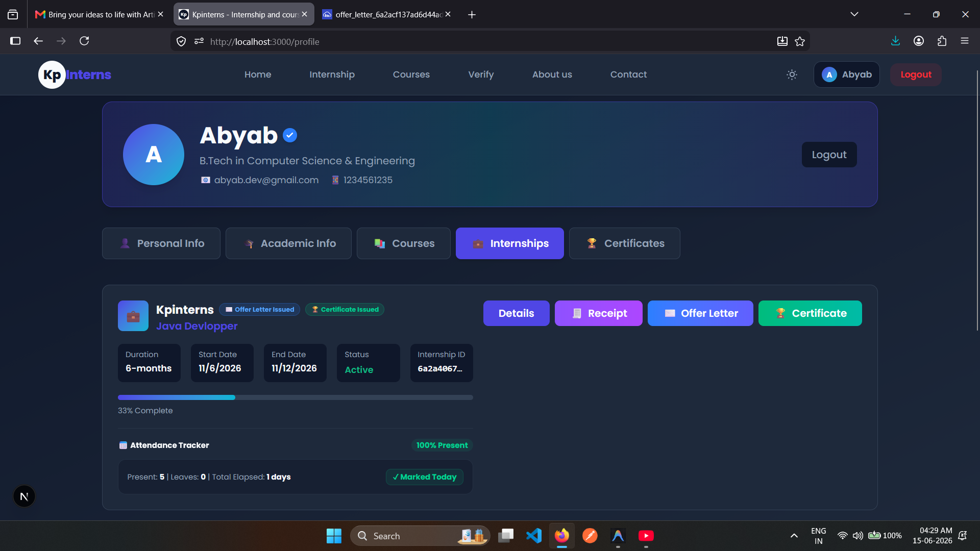Close the Kpinterns browser tab
This screenshot has width=980, height=551.
[305, 14]
